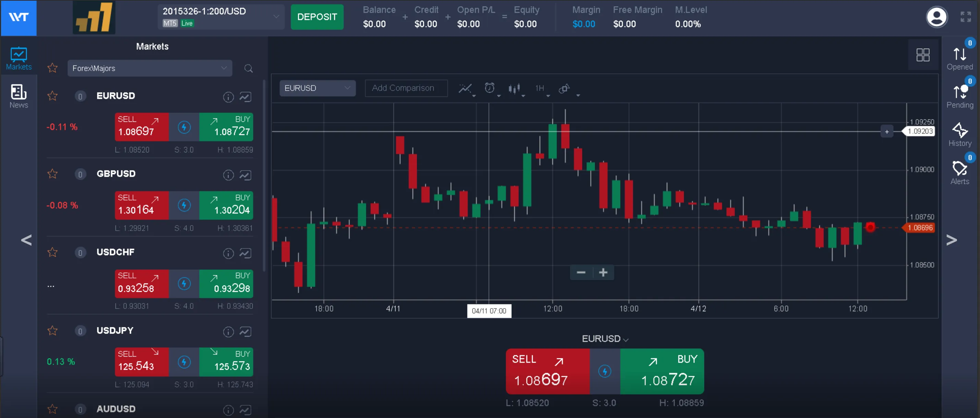Open the user account profile icon
Viewport: 980px width, 418px height.
pos(936,17)
